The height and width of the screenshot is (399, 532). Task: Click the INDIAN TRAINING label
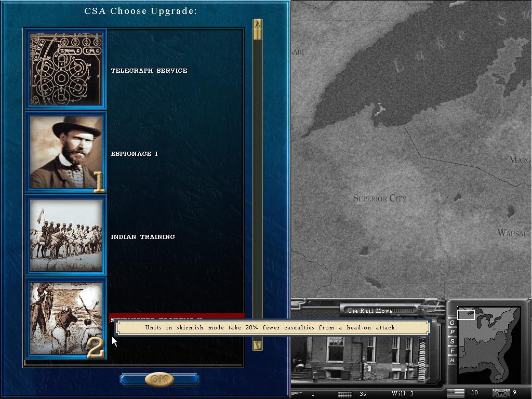143,237
